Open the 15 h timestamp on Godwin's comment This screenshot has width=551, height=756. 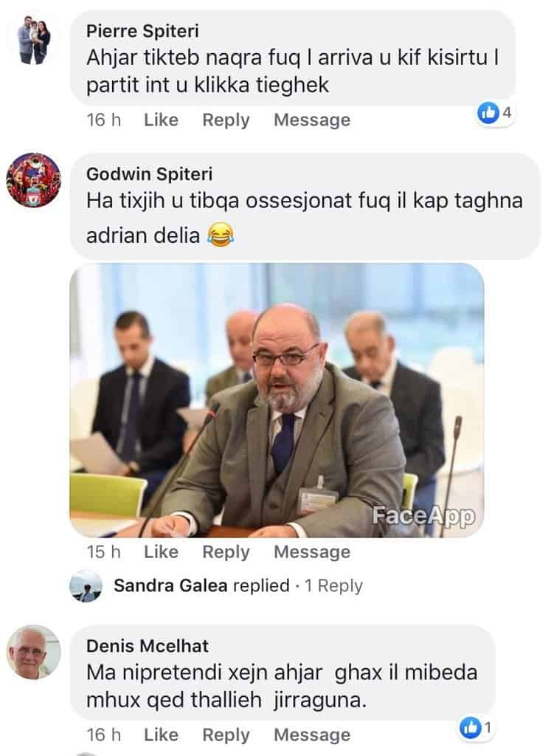(x=103, y=551)
